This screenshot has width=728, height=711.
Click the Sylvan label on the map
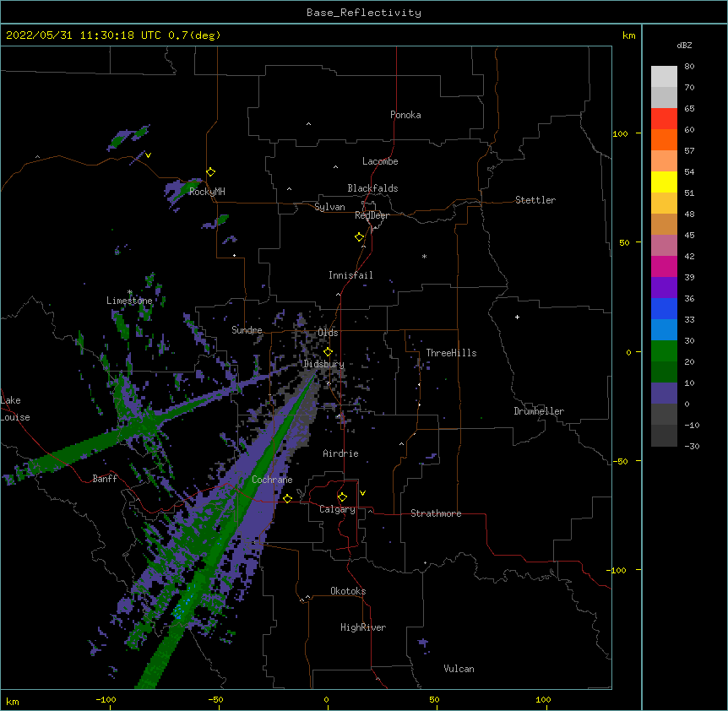[x=329, y=207]
